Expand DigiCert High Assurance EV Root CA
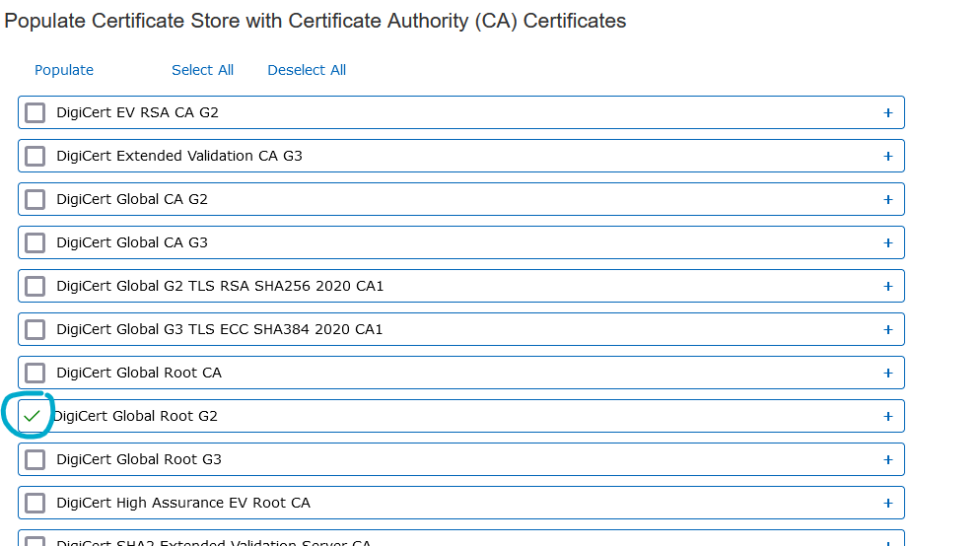This screenshot has height=546, width=980. click(888, 503)
